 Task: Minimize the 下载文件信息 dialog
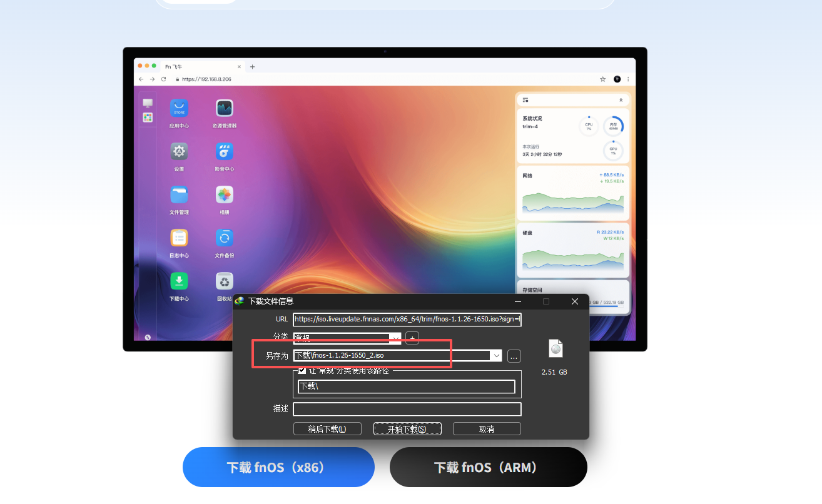click(517, 301)
